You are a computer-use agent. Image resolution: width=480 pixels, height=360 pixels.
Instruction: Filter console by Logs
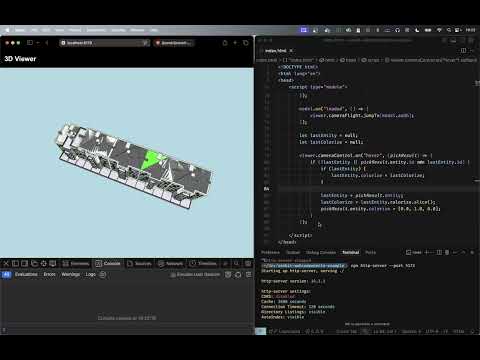90,274
